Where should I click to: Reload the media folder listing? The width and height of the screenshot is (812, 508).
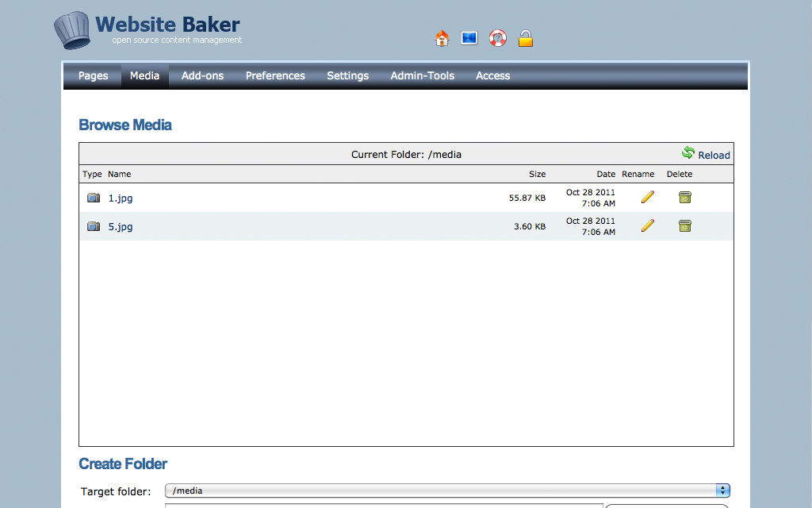click(x=706, y=154)
